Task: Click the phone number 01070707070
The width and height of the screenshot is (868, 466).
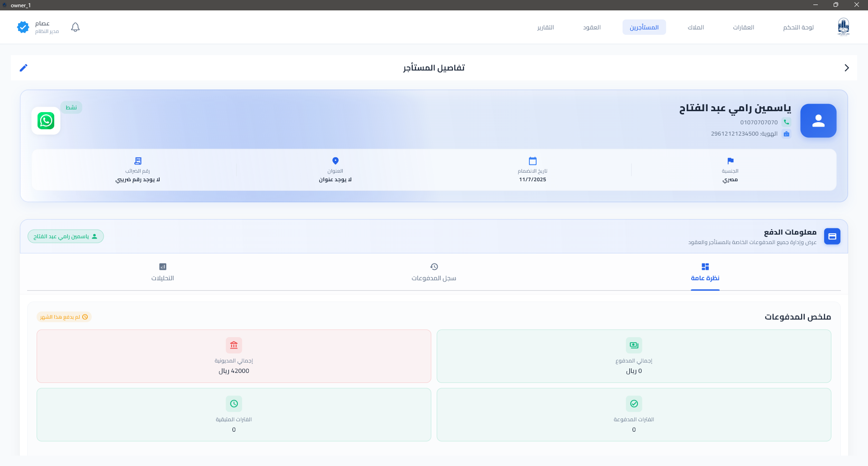Action: [759, 122]
